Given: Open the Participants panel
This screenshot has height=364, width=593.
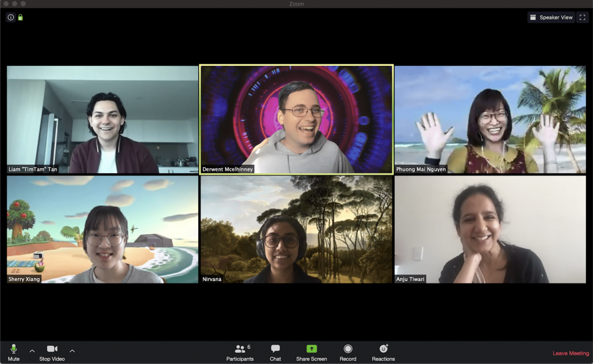Looking at the screenshot, I should (x=240, y=353).
